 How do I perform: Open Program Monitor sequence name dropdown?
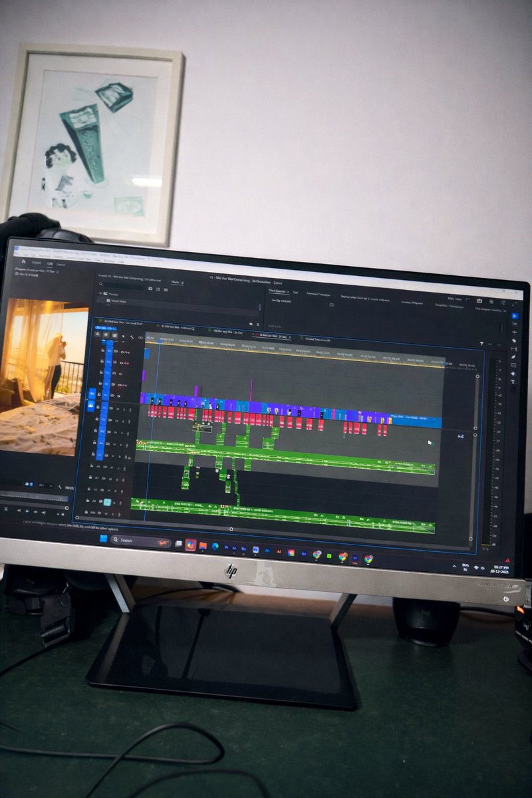click(x=37, y=270)
